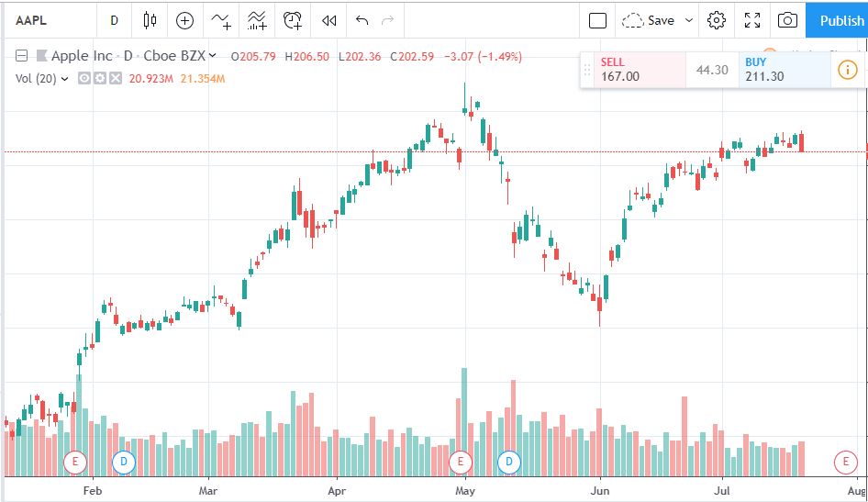Click the 20.923M volume value
The width and height of the screenshot is (868, 502).
point(151,79)
